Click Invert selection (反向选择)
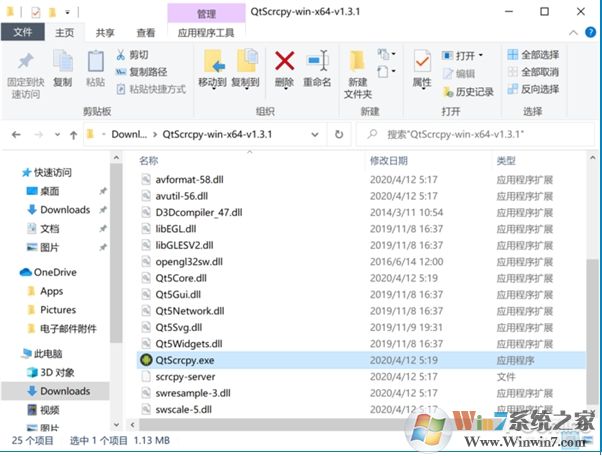This screenshot has height=456, width=602. pyautogui.click(x=533, y=89)
